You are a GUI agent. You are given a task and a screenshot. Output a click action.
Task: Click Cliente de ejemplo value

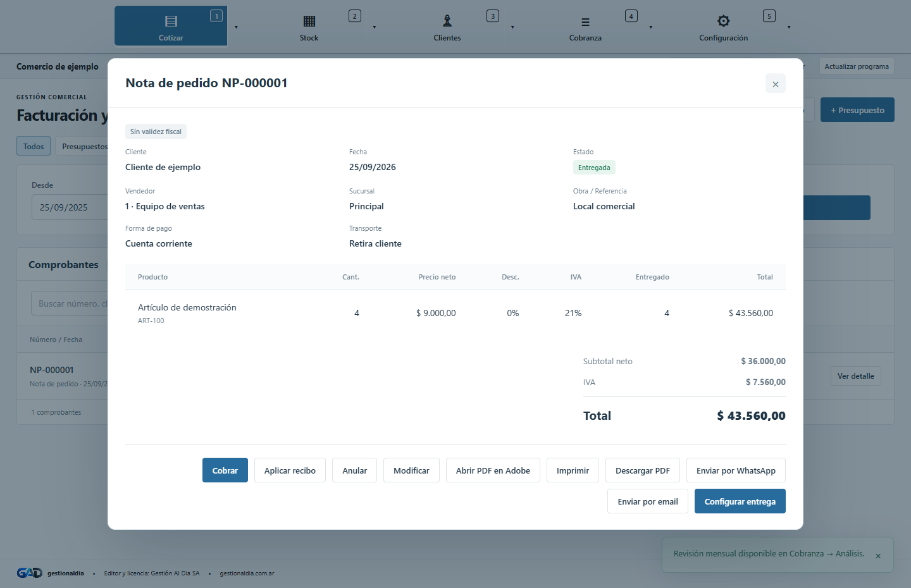click(x=163, y=167)
